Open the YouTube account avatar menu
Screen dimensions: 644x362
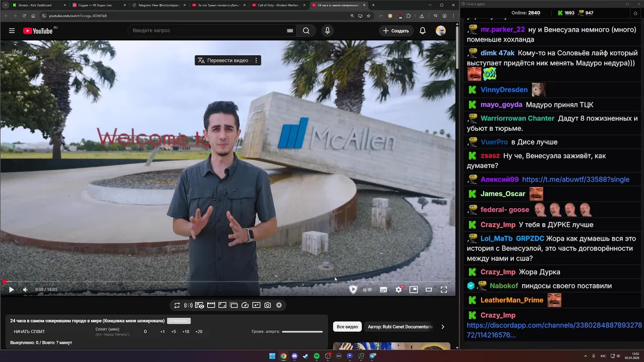point(441,31)
